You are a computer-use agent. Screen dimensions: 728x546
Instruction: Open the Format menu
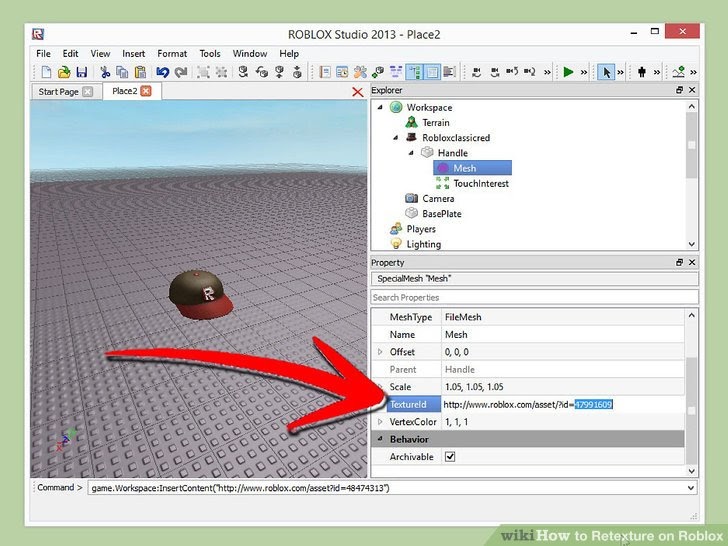(x=172, y=53)
